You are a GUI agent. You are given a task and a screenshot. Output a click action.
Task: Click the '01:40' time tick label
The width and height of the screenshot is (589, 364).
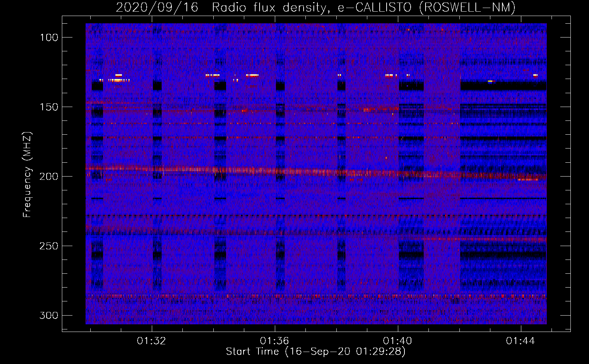[x=398, y=341]
